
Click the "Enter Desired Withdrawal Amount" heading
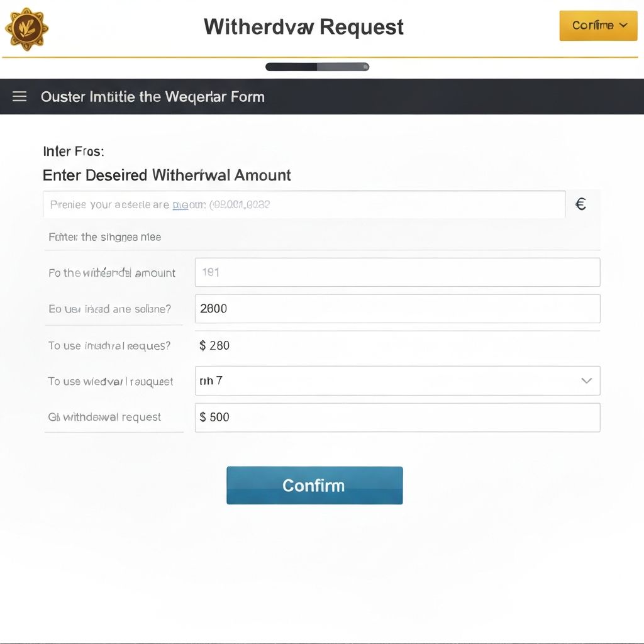coord(167,175)
